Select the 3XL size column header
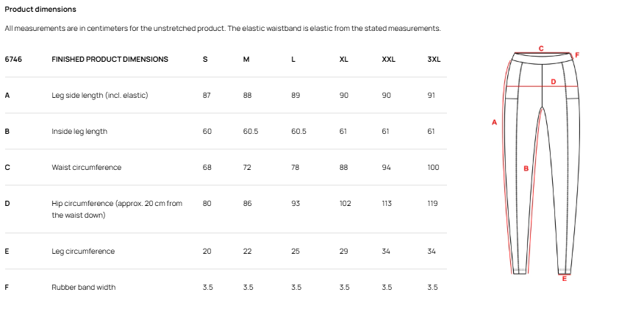This screenshot has width=644, height=317. (434, 60)
